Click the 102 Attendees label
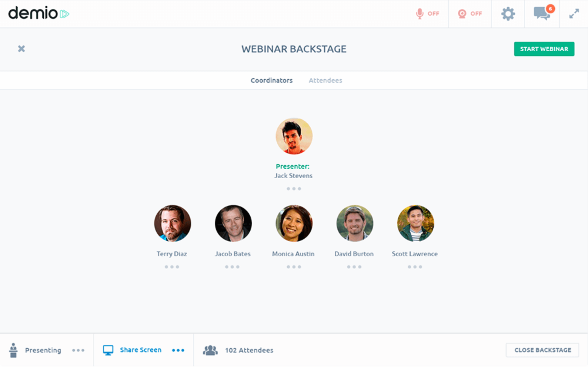Viewport: 588px width, 367px height. pyautogui.click(x=249, y=350)
